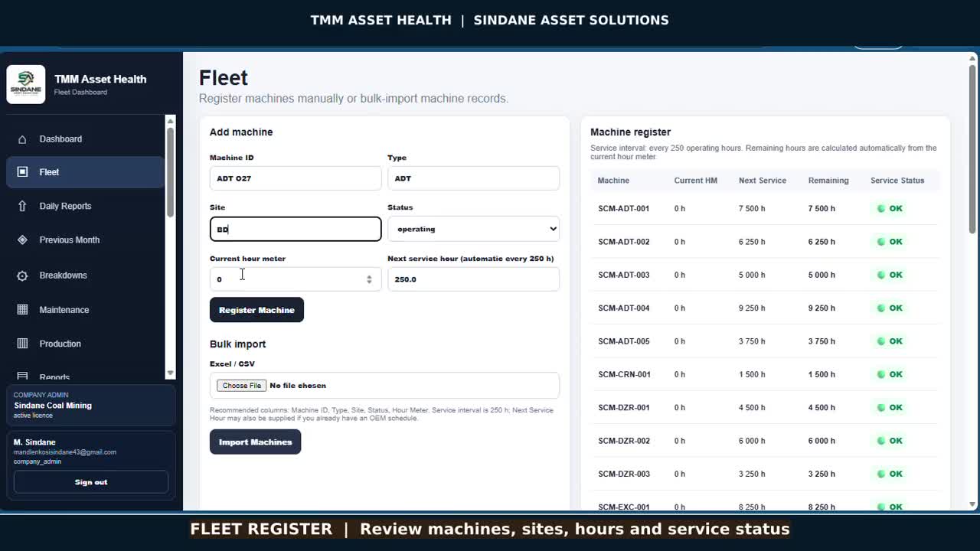Image resolution: width=980 pixels, height=551 pixels.
Task: Open the Dashboard page
Action: [85, 139]
